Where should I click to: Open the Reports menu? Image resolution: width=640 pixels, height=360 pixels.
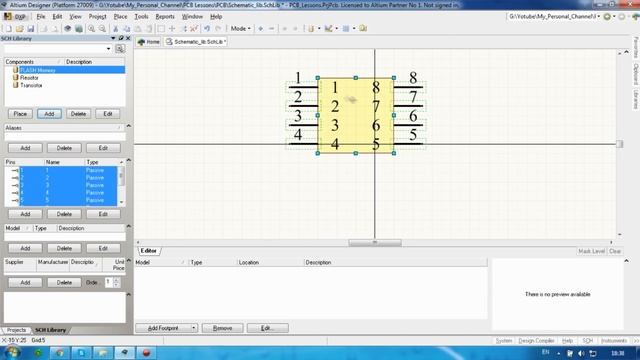165,17
